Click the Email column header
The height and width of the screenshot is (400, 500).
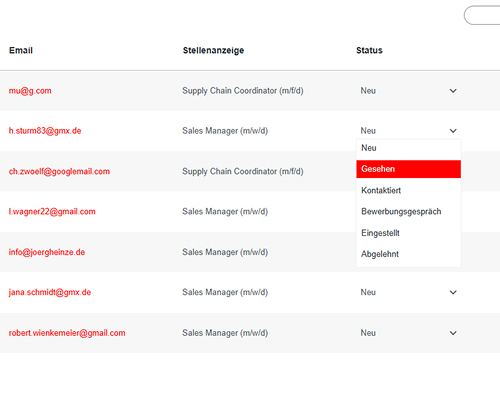(x=21, y=50)
